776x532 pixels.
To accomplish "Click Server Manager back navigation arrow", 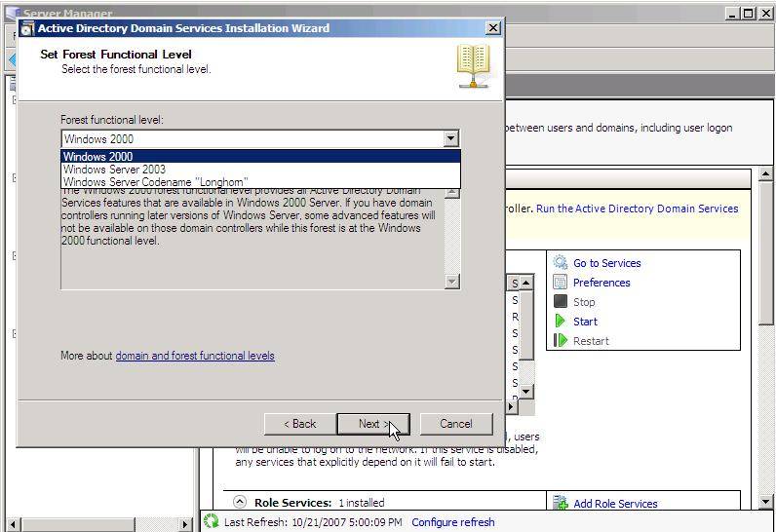I will (13, 59).
